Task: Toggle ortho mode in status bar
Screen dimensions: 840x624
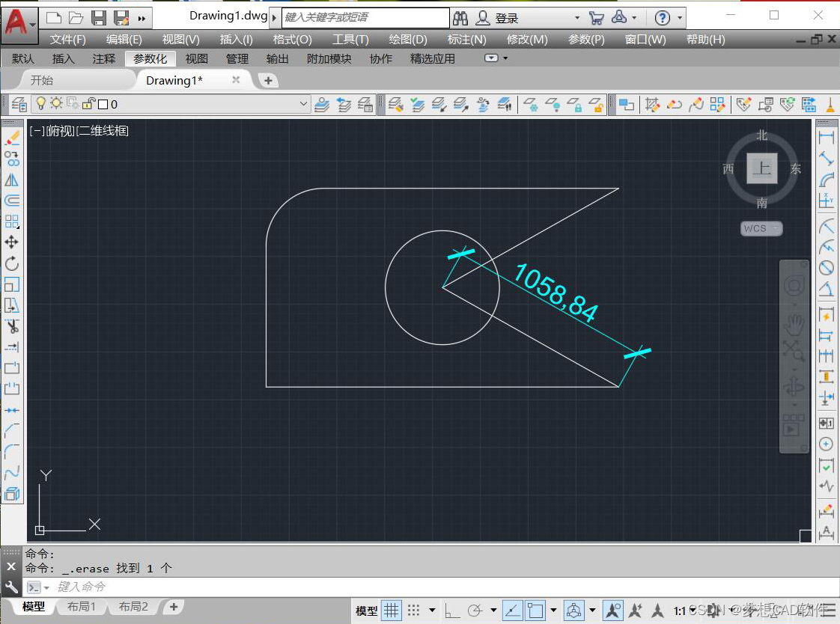Action: point(452,611)
